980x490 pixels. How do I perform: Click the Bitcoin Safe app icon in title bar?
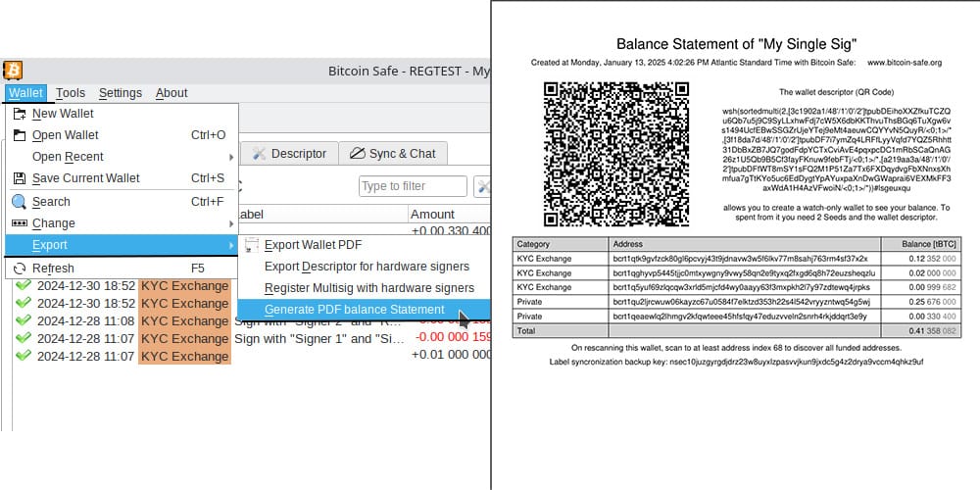(13, 70)
